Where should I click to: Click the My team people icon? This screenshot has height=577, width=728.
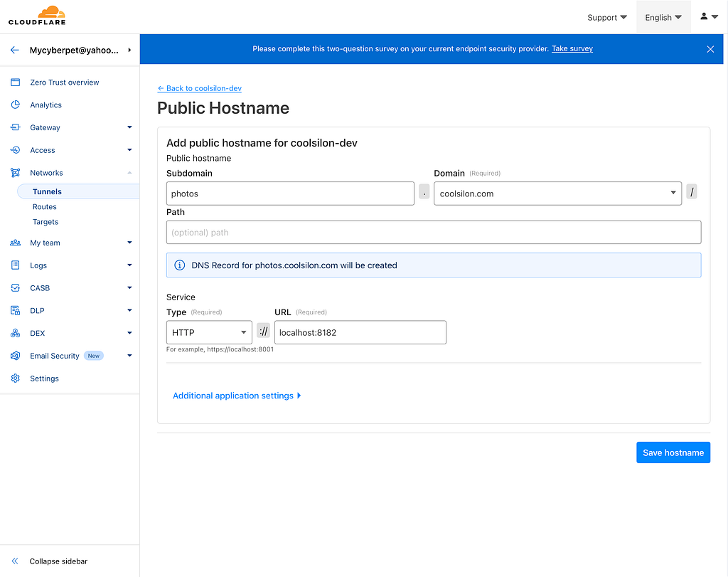click(x=16, y=243)
